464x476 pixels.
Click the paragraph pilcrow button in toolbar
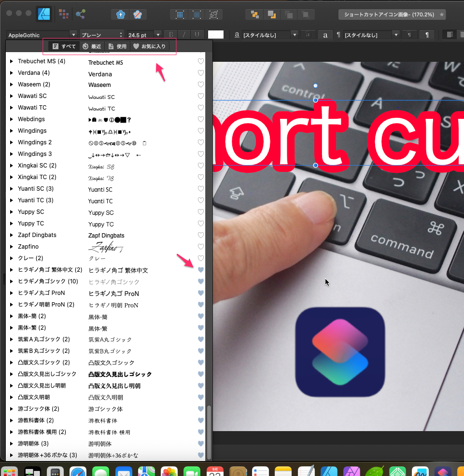click(x=426, y=35)
